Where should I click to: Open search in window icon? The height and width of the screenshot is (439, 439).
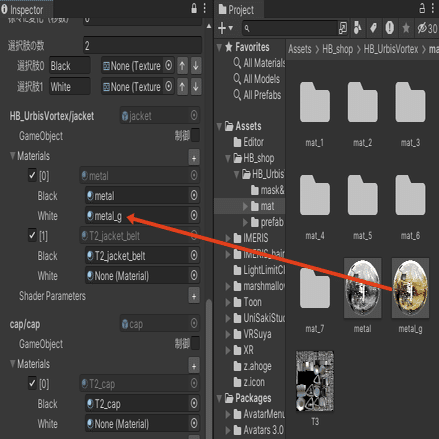(x=343, y=28)
